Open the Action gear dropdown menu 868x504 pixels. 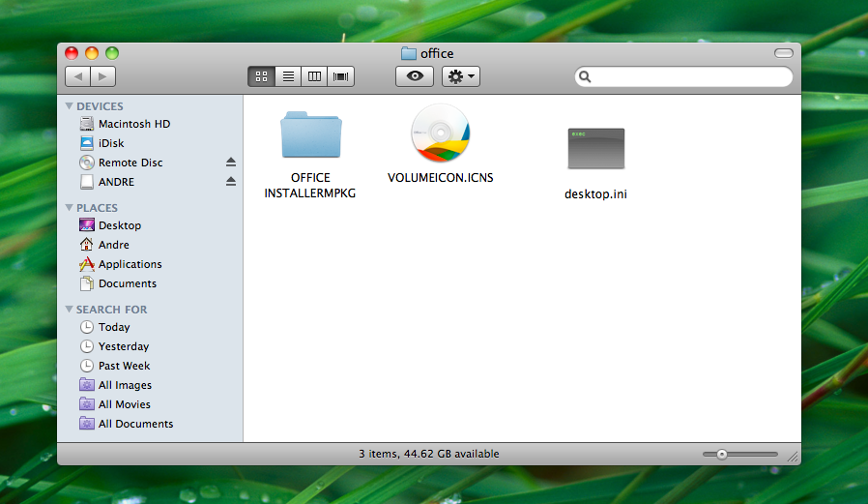click(460, 76)
